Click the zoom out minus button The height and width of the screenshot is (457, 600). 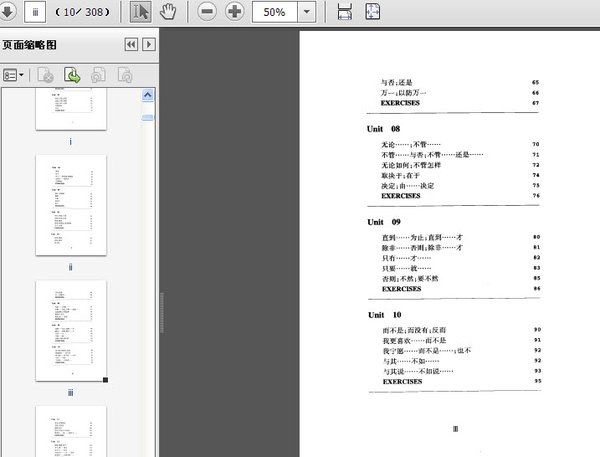207,12
